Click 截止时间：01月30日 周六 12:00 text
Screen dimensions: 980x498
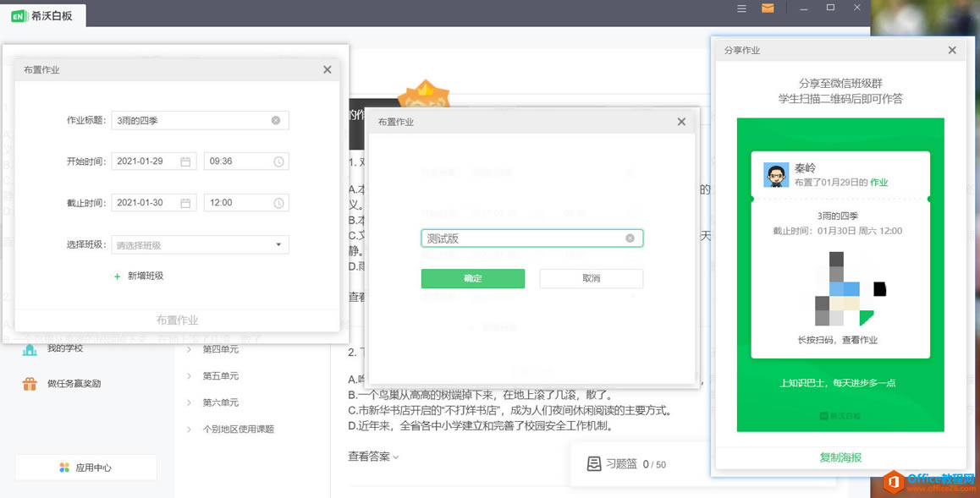838,231
